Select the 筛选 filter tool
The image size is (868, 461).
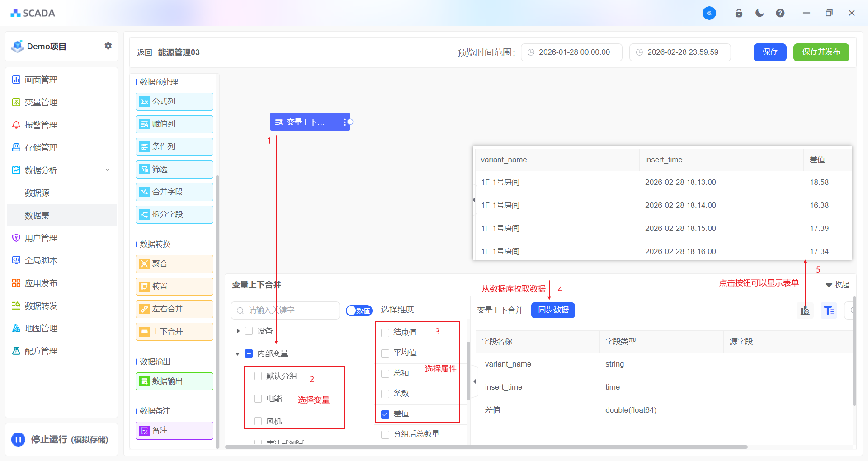pos(174,169)
